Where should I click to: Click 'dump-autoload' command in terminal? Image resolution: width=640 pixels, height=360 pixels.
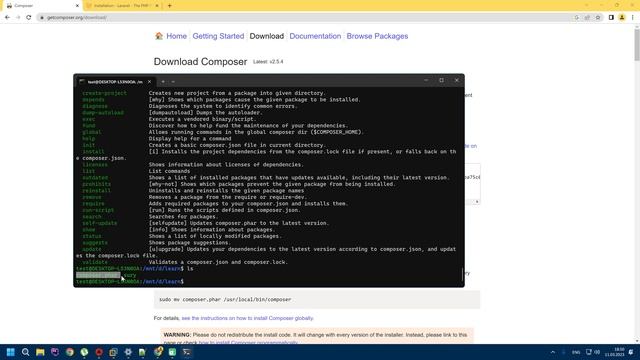(x=103, y=113)
